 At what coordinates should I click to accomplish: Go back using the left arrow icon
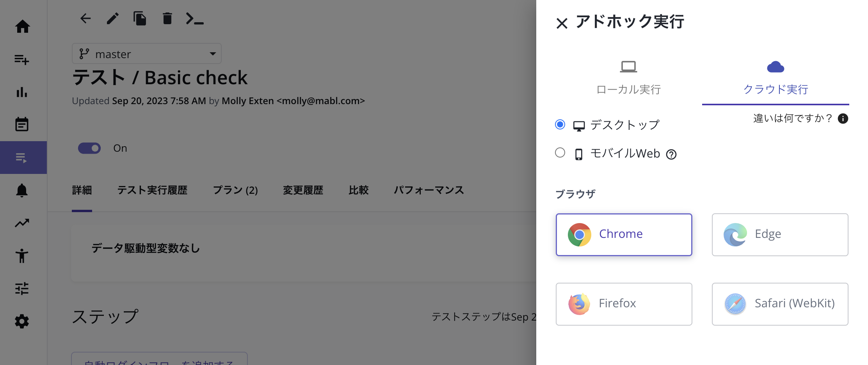85,18
